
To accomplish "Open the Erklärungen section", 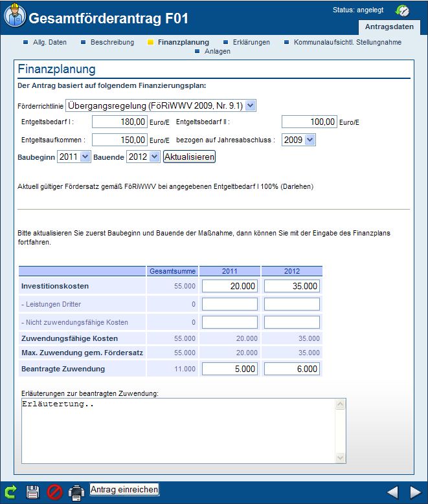I will point(251,42).
